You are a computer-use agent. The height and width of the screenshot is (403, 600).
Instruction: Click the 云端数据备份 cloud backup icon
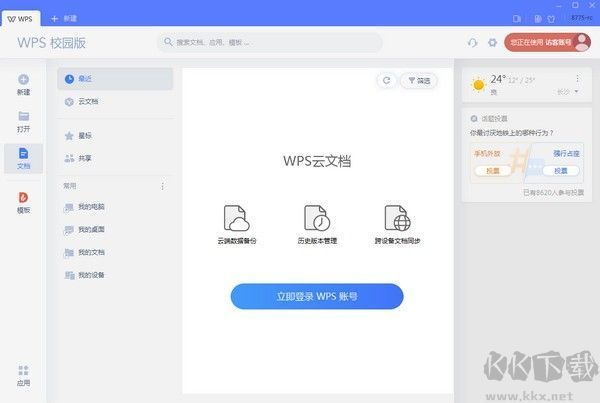tap(237, 218)
